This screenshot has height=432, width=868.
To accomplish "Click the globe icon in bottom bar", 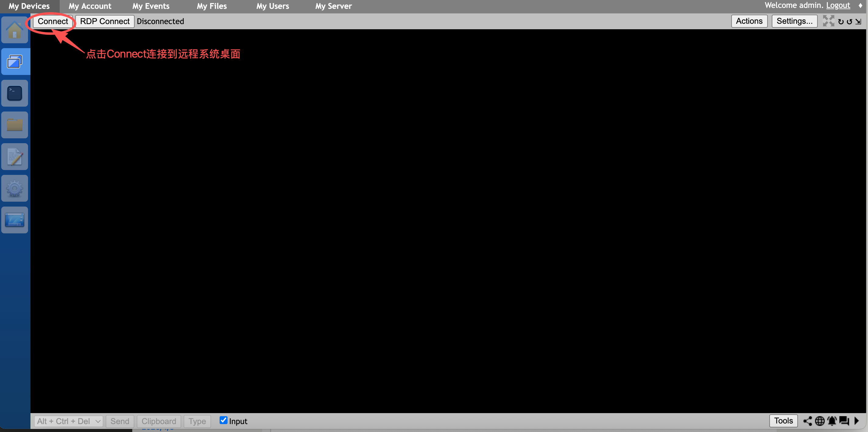I will pos(820,421).
